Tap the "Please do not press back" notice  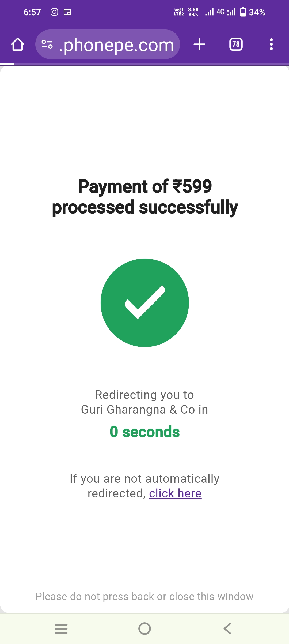(x=144, y=597)
